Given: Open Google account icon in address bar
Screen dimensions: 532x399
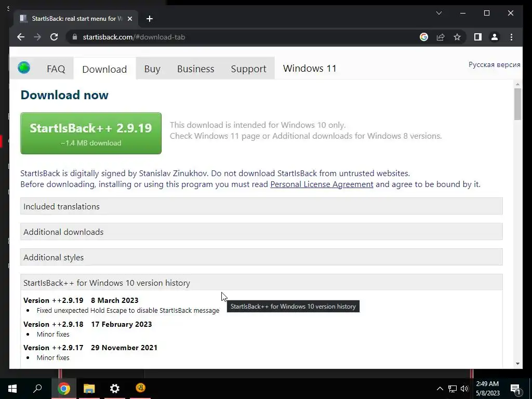Looking at the screenshot, I should [x=424, y=37].
